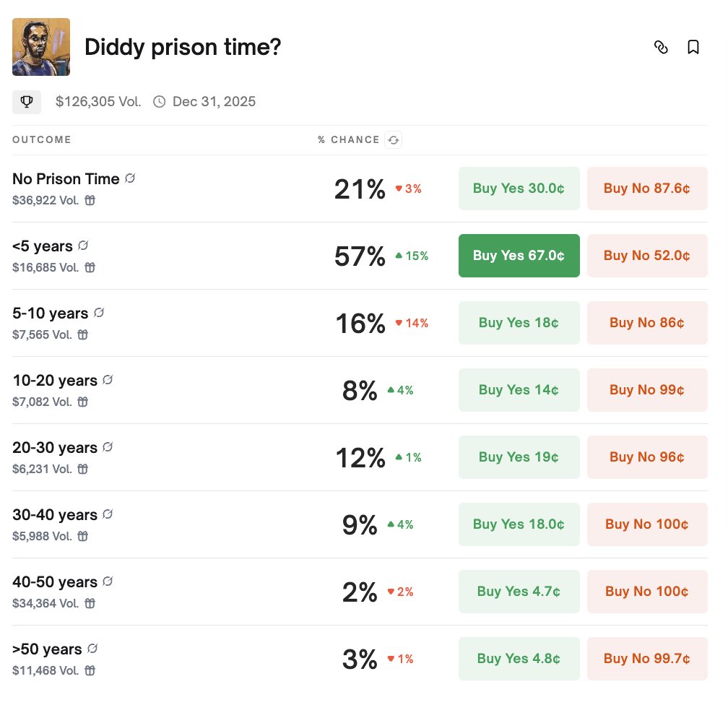Click the slashed icon beside >50 years
Image resolution: width=728 pixels, height=705 pixels.
pos(92,649)
